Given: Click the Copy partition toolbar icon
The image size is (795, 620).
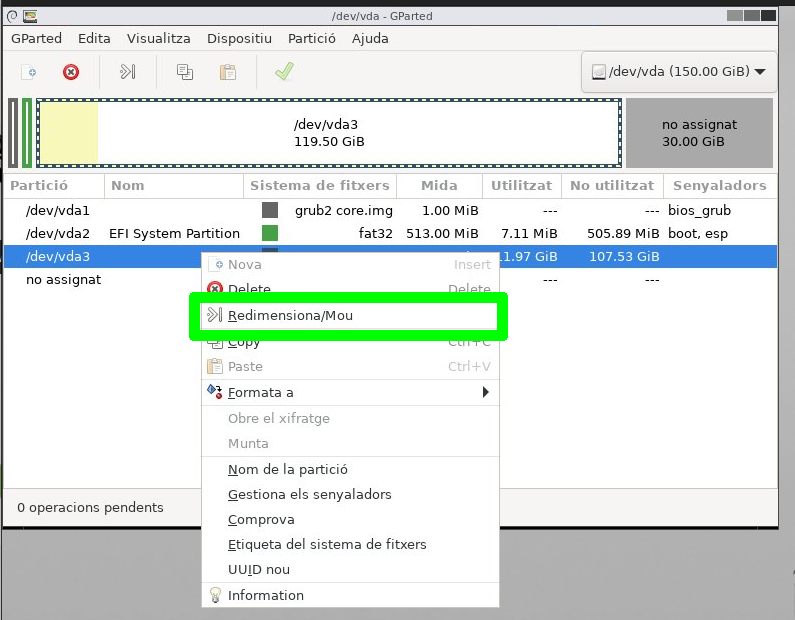Looking at the screenshot, I should click(x=185, y=72).
